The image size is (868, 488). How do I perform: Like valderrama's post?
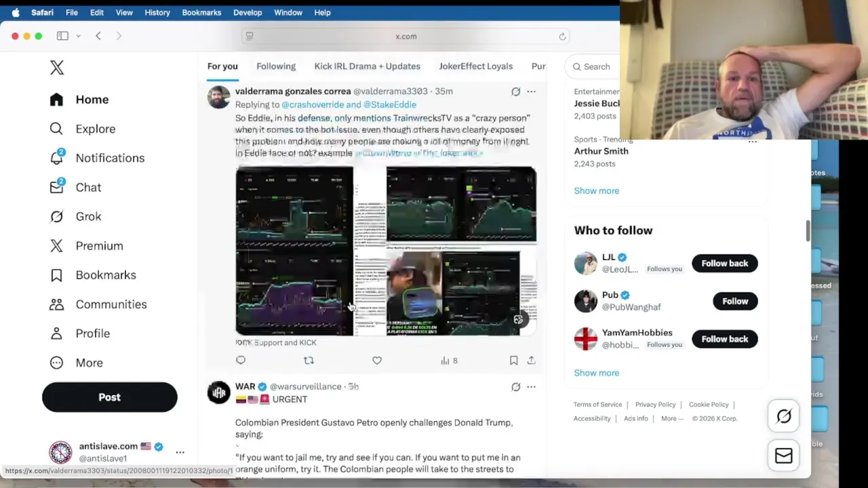point(377,361)
